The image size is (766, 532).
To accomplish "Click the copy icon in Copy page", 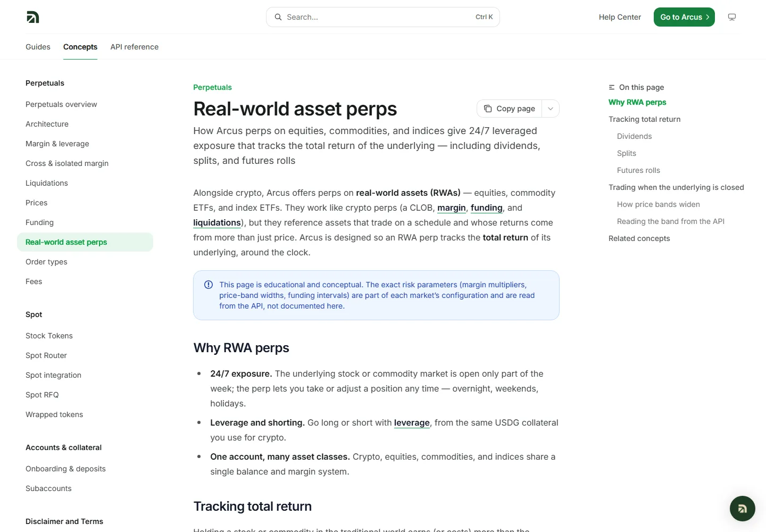I will 488,109.
